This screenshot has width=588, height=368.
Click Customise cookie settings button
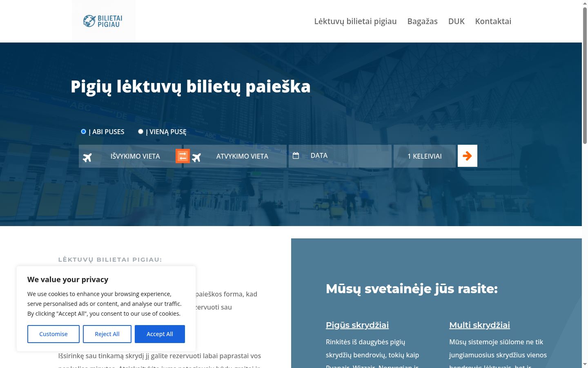coord(53,334)
